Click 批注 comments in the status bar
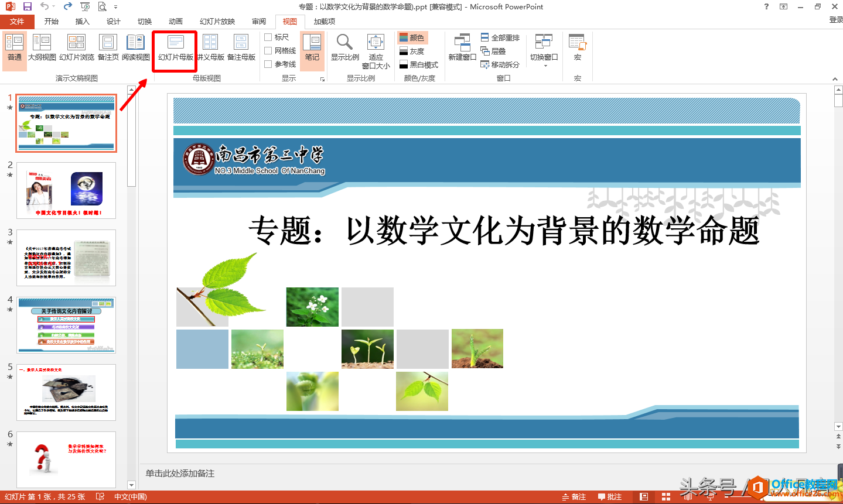The width and height of the screenshot is (843, 504). click(x=611, y=496)
